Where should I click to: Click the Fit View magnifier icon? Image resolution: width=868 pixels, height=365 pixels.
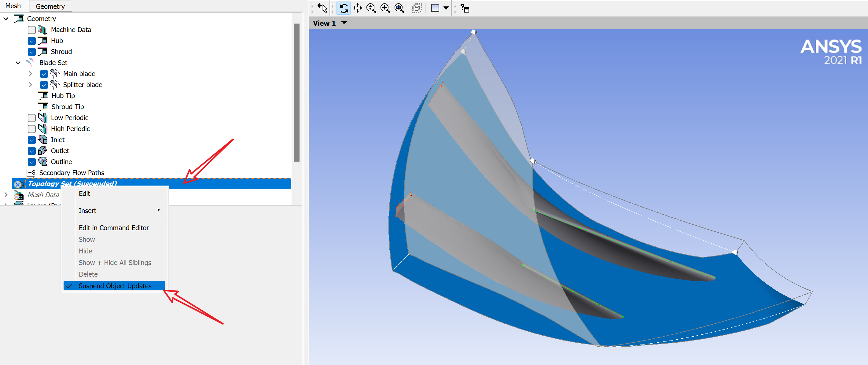(399, 8)
